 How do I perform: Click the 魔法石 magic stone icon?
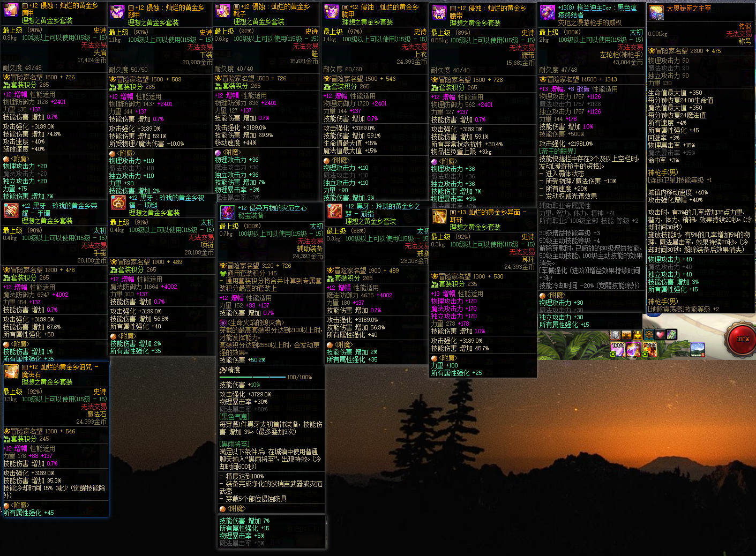11,371
